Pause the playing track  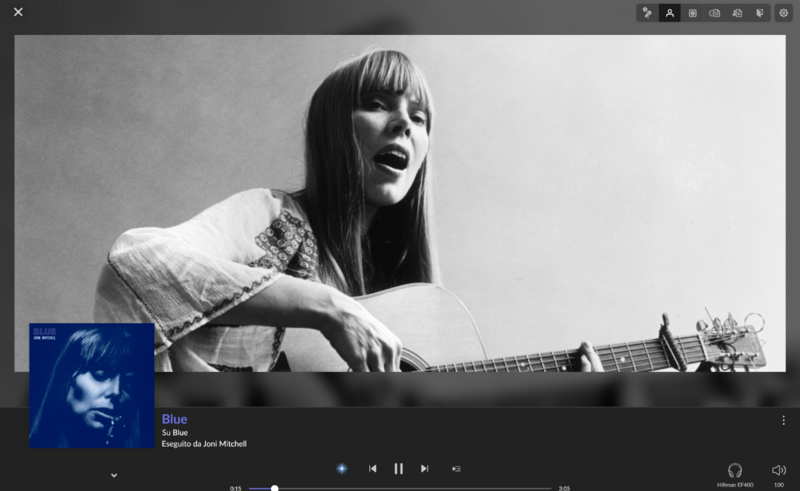pyautogui.click(x=398, y=469)
